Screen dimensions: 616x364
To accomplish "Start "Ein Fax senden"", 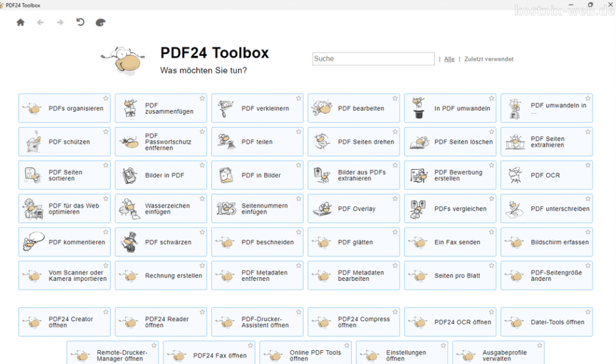I will coord(450,241).
